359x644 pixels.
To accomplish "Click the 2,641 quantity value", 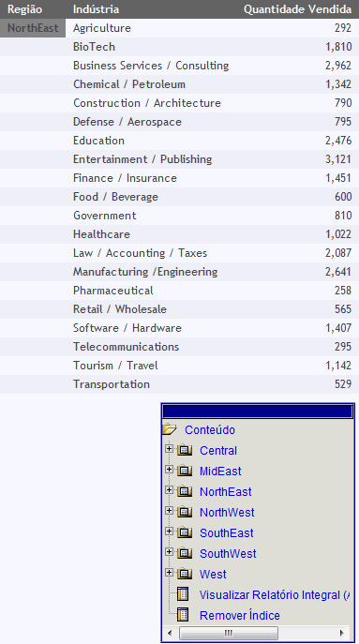I will pos(338,272).
